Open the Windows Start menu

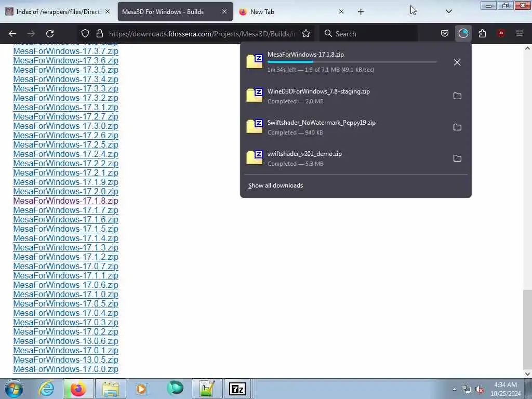(14, 389)
